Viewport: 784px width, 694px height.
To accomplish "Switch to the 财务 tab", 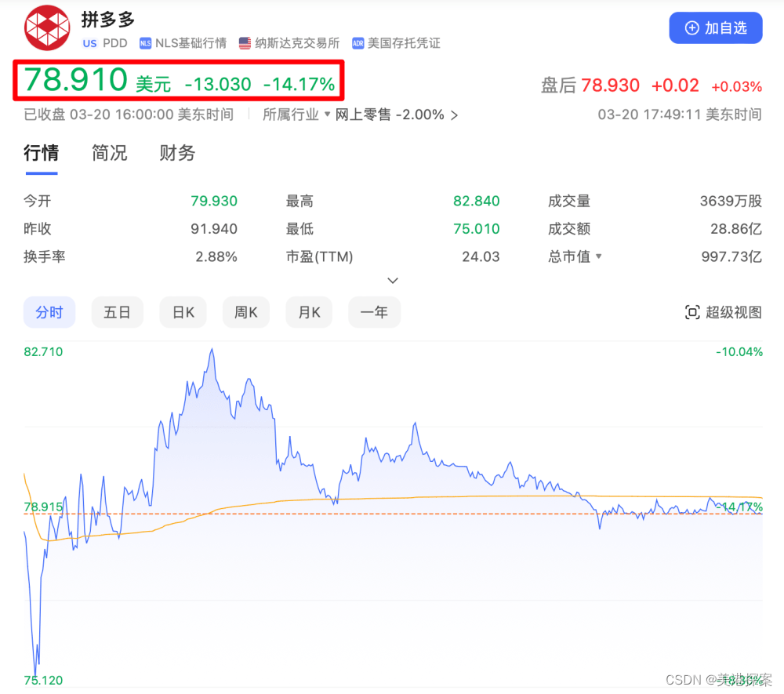I will coord(177,153).
